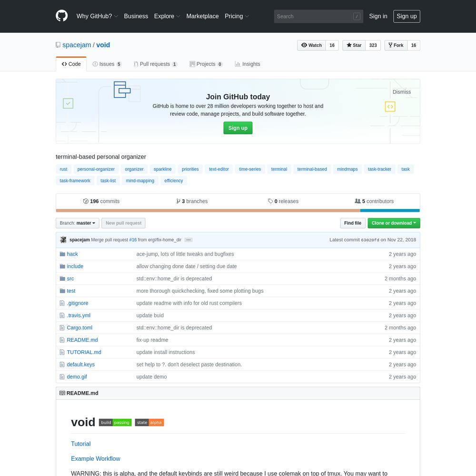Click the test folder icon
This screenshot has width=476, height=476.
pos(62,291)
